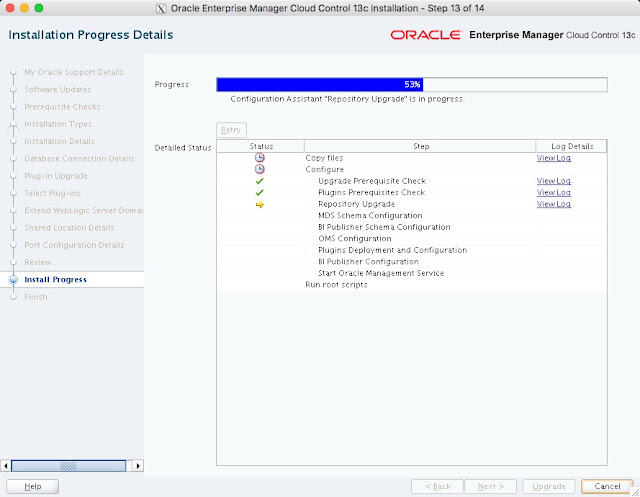Close the installer window with red button
Viewport: 640px width, 497px height.
coord(10,8)
